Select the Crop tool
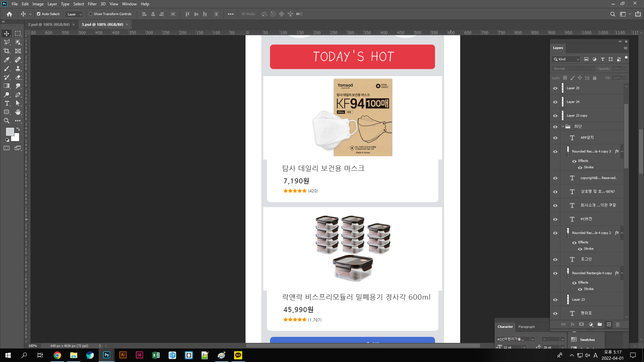Screen dimensions: 644x362 (7, 51)
